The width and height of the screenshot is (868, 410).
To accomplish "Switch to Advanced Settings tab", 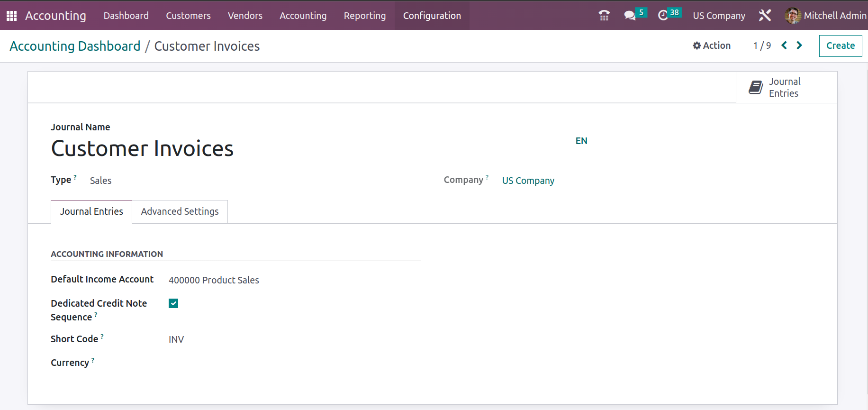I will pos(180,211).
